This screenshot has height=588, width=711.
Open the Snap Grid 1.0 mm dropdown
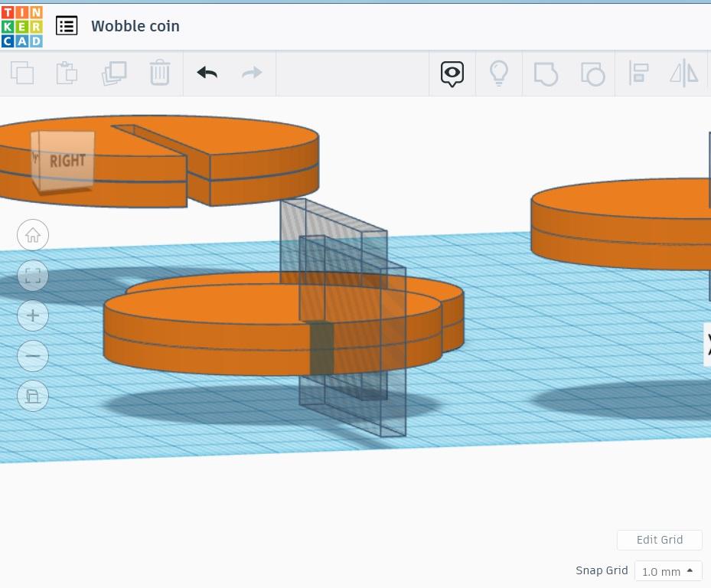point(668,571)
